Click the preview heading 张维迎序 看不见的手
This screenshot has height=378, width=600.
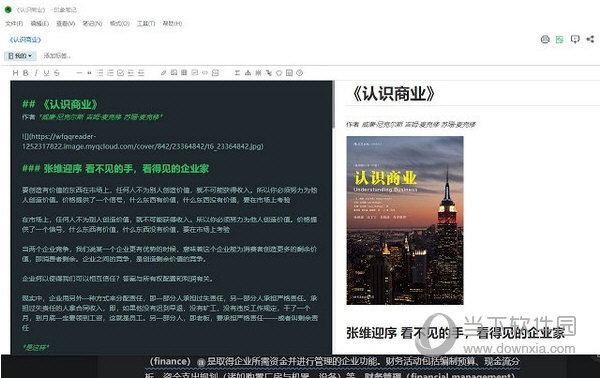pyautogui.click(x=455, y=333)
